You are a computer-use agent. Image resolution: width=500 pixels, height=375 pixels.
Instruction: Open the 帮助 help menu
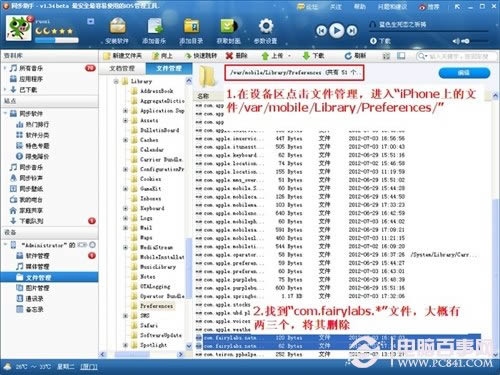point(359,7)
